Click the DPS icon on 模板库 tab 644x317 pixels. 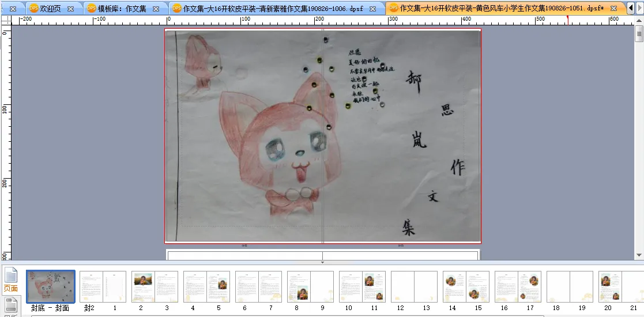tap(92, 9)
